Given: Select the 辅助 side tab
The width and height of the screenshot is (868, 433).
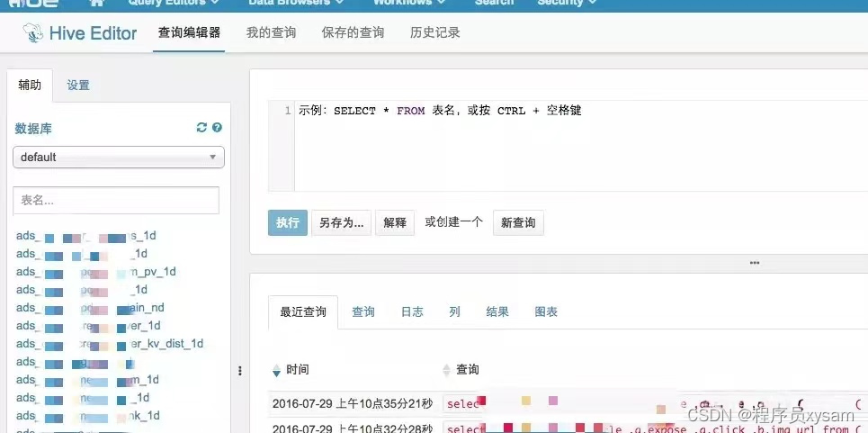Looking at the screenshot, I should [30, 86].
